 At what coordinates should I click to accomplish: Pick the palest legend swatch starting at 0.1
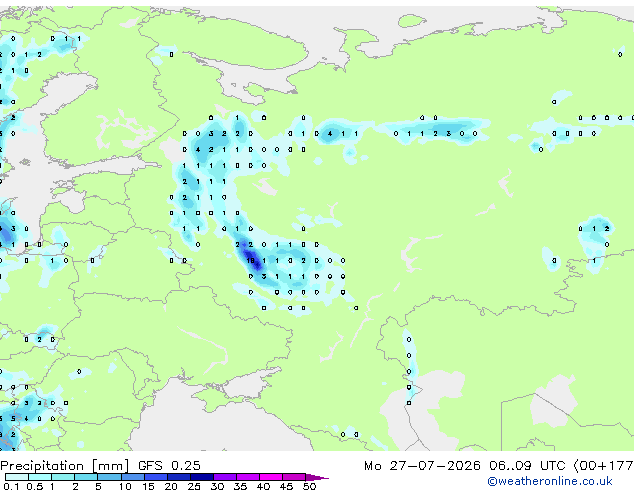click(x=17, y=477)
